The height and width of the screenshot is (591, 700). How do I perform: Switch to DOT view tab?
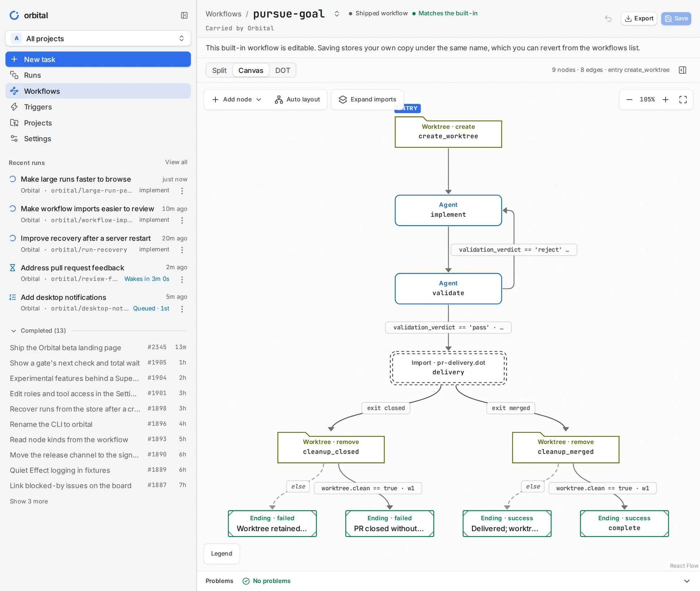[x=283, y=70]
